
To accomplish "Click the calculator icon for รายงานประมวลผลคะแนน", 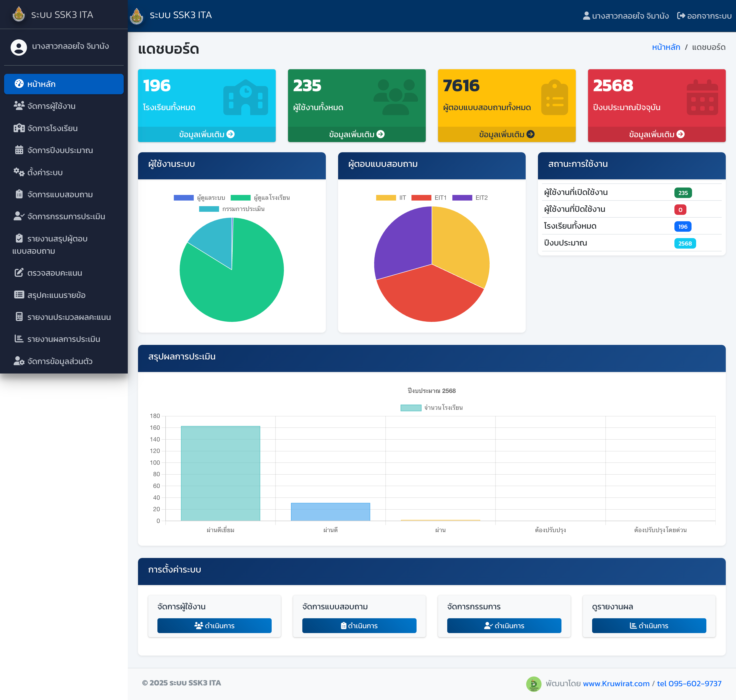I will pyautogui.click(x=19, y=317).
